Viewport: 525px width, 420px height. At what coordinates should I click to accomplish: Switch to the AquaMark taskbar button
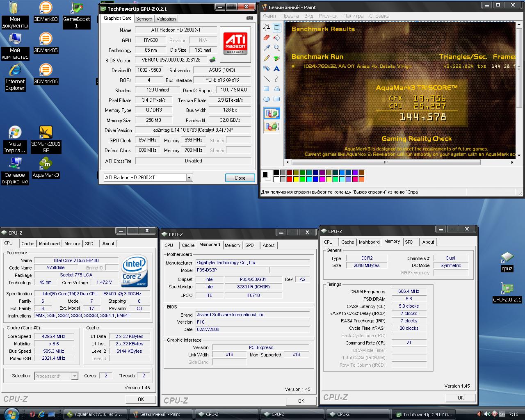click(95, 414)
